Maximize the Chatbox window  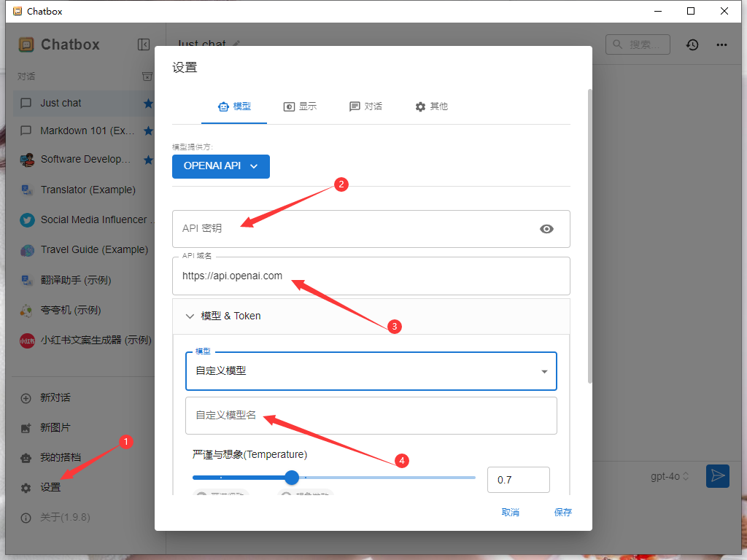pyautogui.click(x=691, y=11)
